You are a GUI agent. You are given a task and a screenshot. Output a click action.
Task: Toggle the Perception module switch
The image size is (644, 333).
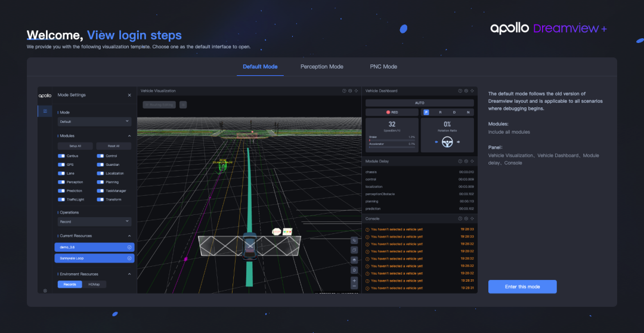61,182
